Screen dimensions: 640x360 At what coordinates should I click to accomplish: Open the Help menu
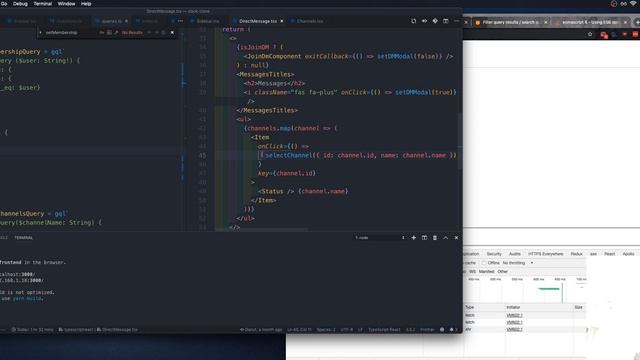86,4
